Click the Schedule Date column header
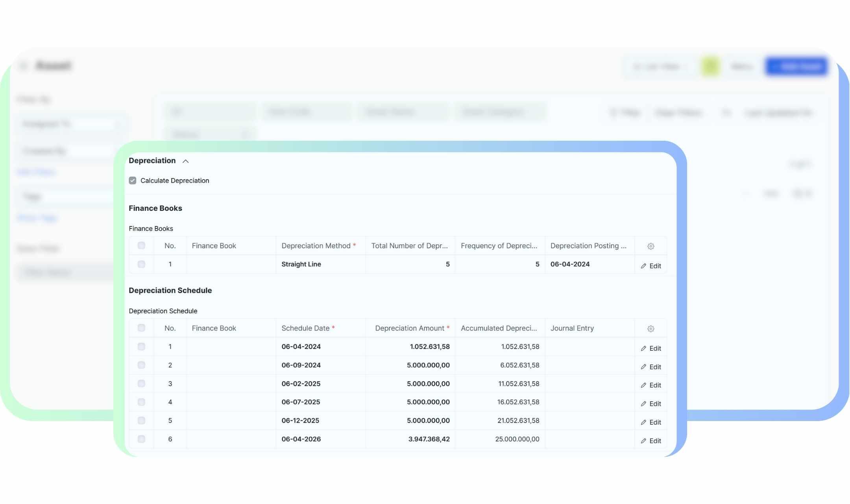 point(305,328)
